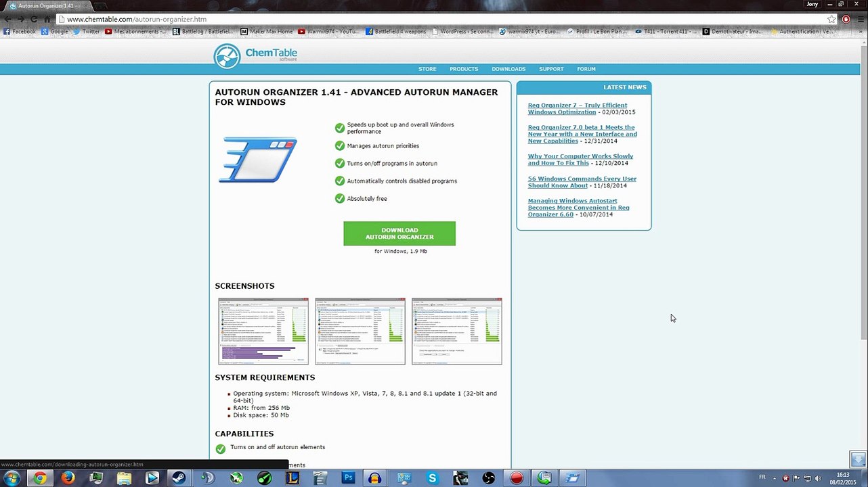This screenshot has height=487, width=868.
Task: Bookmark this page with the star icon
Action: pos(831,19)
